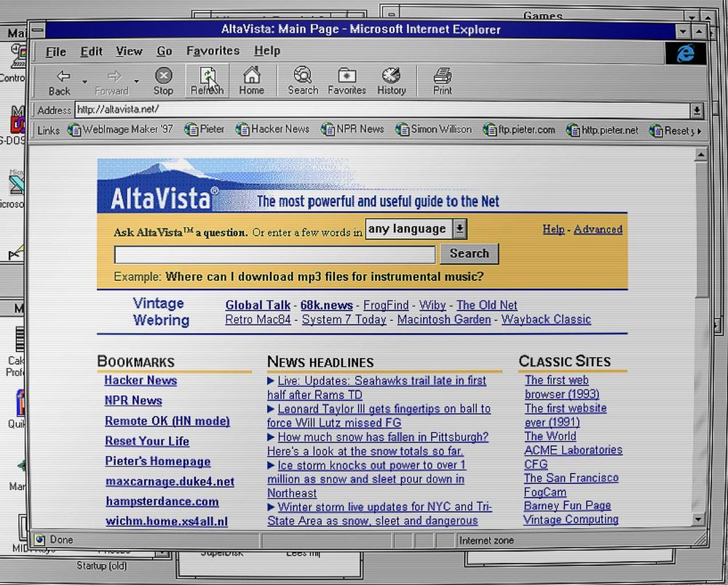This screenshot has width=728, height=585.
Task: Open the Pieter links bar shortcut
Action: click(205, 130)
